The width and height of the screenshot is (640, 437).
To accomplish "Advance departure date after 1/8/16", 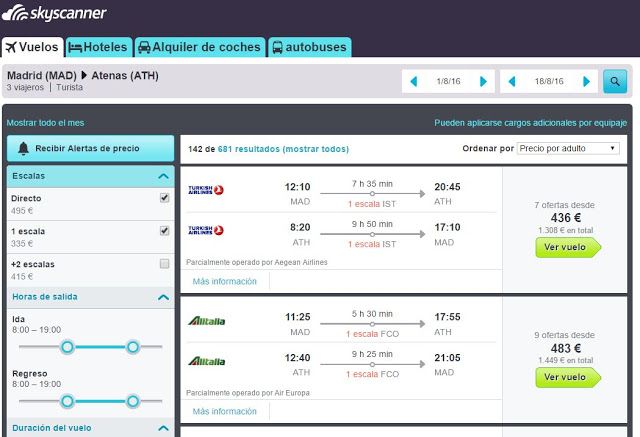I will coord(483,82).
